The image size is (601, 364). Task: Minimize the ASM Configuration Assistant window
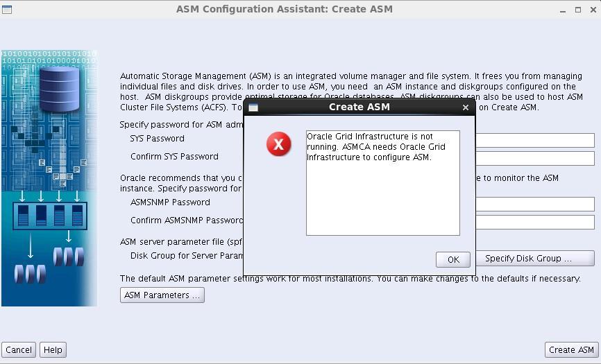(x=563, y=10)
